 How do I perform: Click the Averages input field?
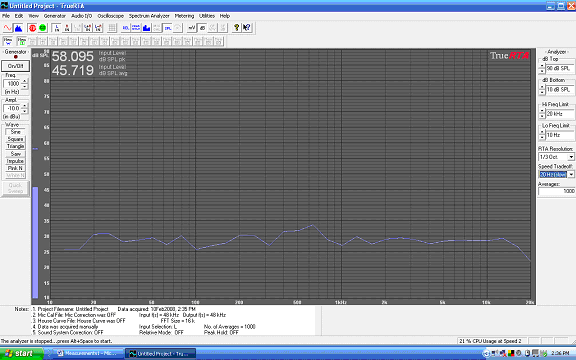coord(557,191)
